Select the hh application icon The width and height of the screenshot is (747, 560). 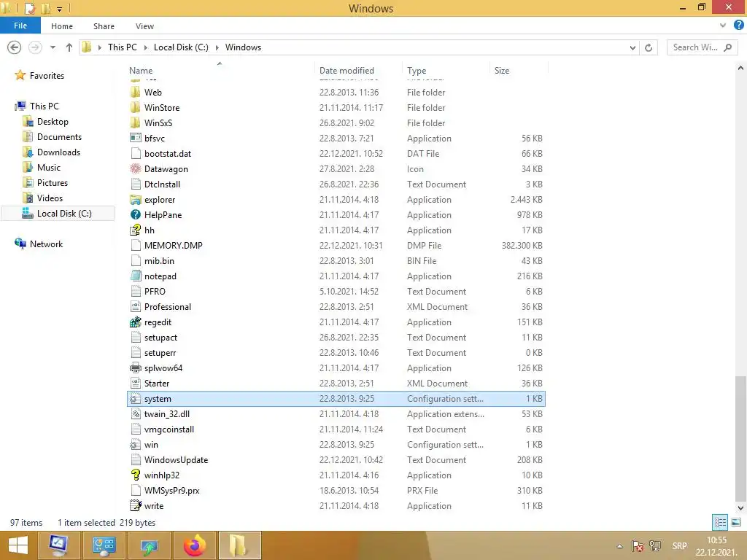tap(136, 230)
